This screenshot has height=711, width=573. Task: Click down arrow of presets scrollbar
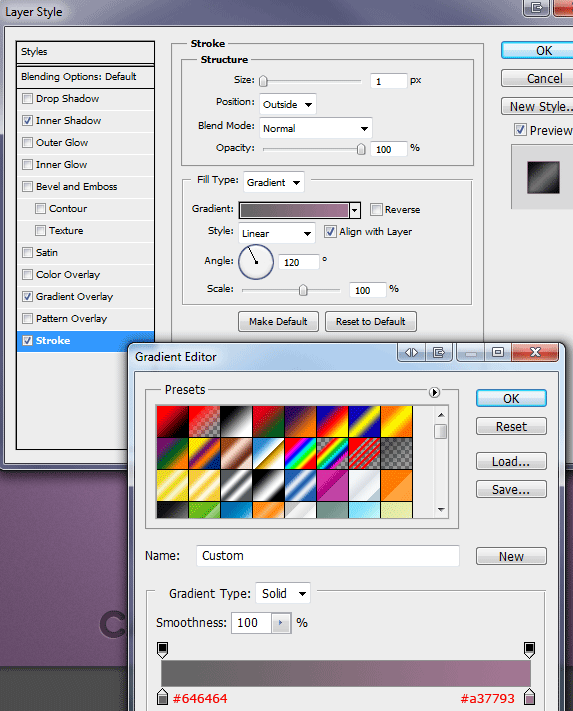click(x=441, y=510)
